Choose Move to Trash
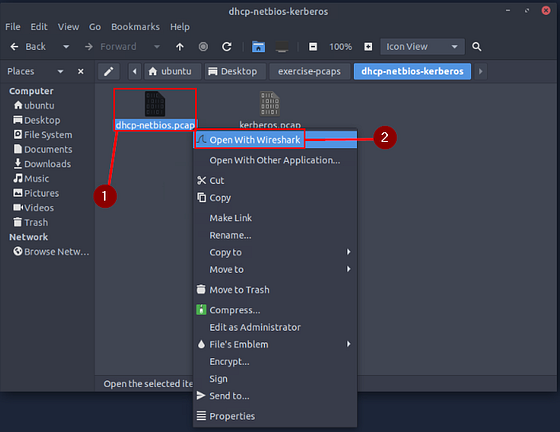 275,290
